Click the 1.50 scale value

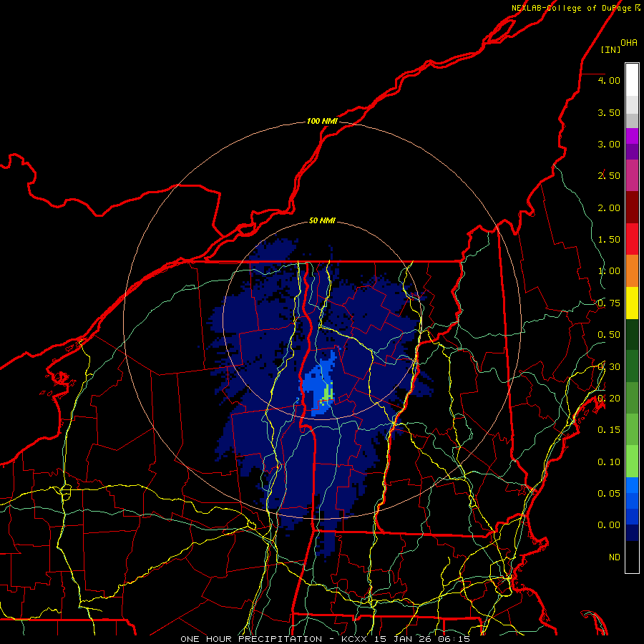tap(609, 240)
